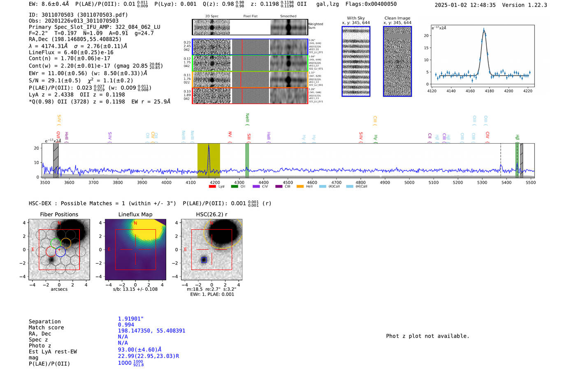
Task: Click the LyA z = 2.4338 line
Action: click(x=51, y=95)
